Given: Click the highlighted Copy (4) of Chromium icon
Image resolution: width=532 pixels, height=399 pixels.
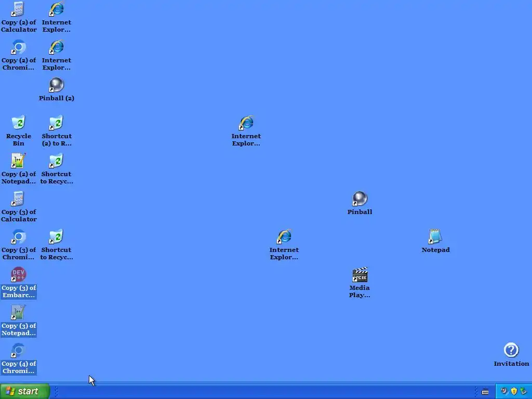Looking at the screenshot, I should [19, 359].
